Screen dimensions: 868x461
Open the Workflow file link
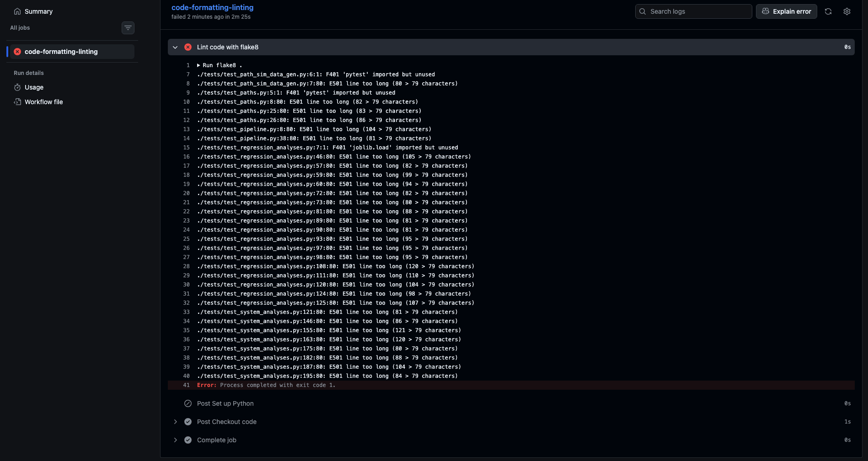pos(43,102)
